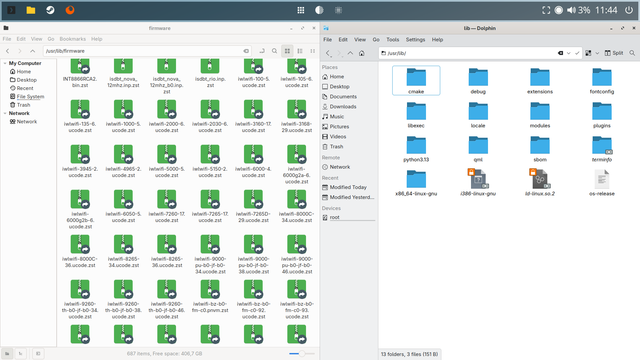Expand Dolphin location history dropdown
The height and width of the screenshot is (360, 640).
click(x=569, y=53)
